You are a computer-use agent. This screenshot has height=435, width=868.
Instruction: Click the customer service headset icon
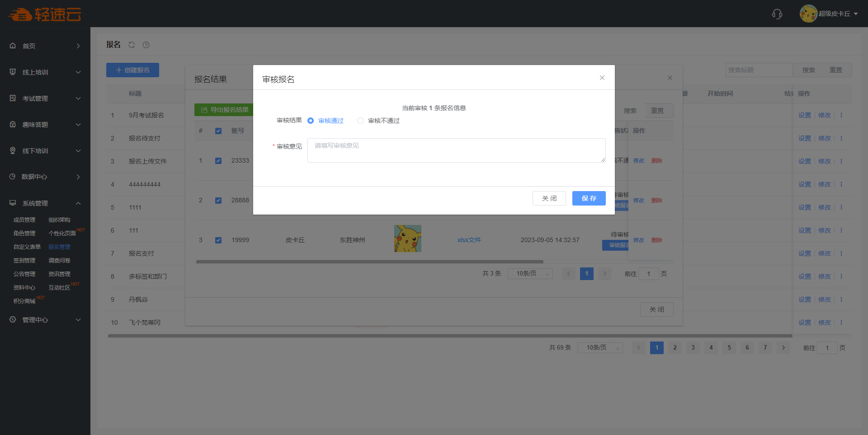777,14
